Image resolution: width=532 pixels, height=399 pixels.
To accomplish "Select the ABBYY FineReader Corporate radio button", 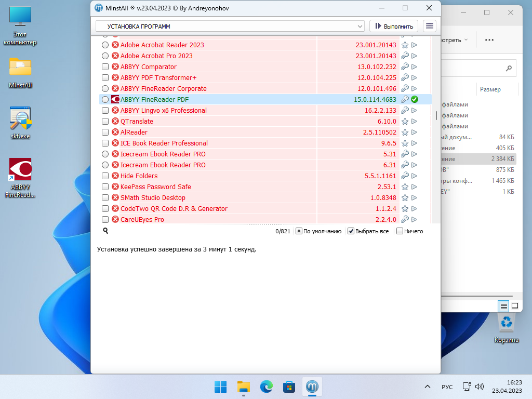I will coord(105,88).
